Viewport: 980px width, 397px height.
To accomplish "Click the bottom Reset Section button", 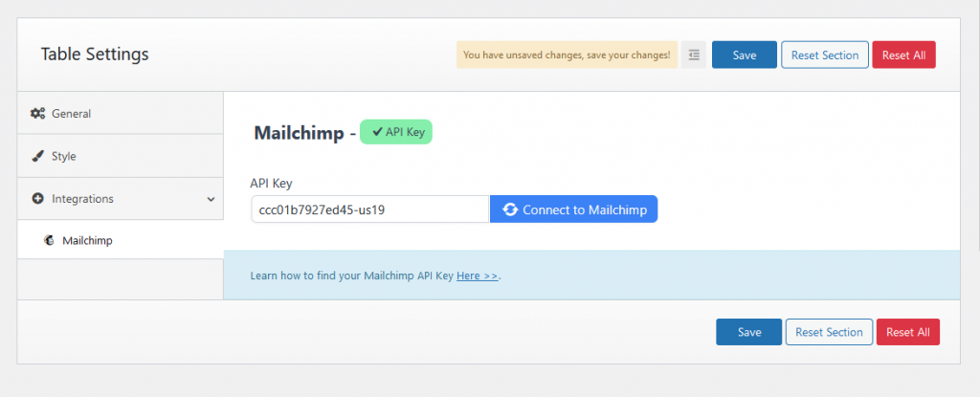I will click(829, 332).
